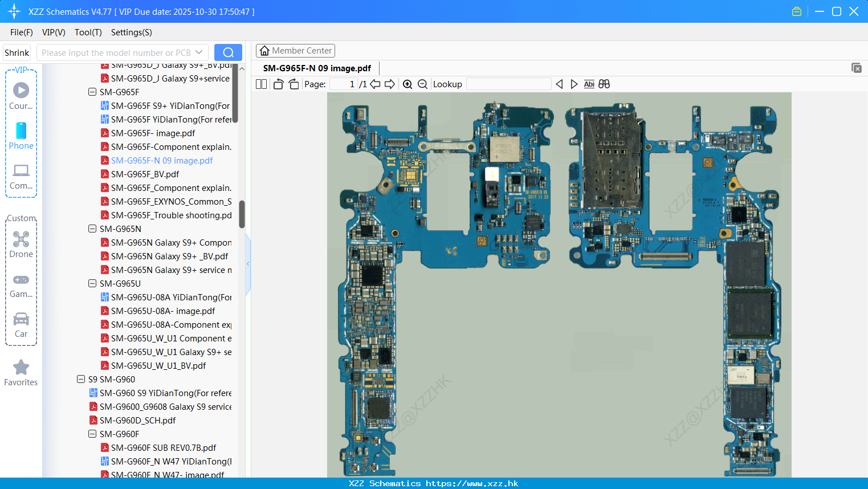Open SM-G965D_J Galaxy S9+service file
The height and width of the screenshot is (489, 868).
(170, 78)
